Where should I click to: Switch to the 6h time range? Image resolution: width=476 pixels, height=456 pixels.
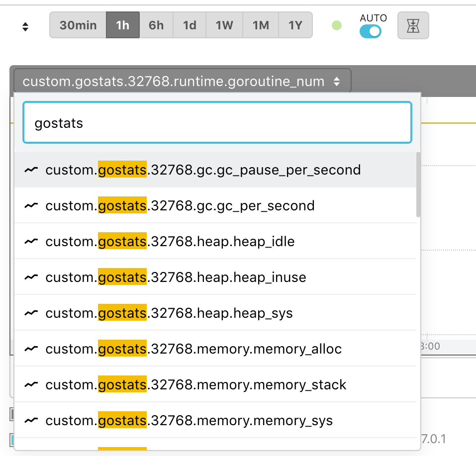click(x=156, y=25)
